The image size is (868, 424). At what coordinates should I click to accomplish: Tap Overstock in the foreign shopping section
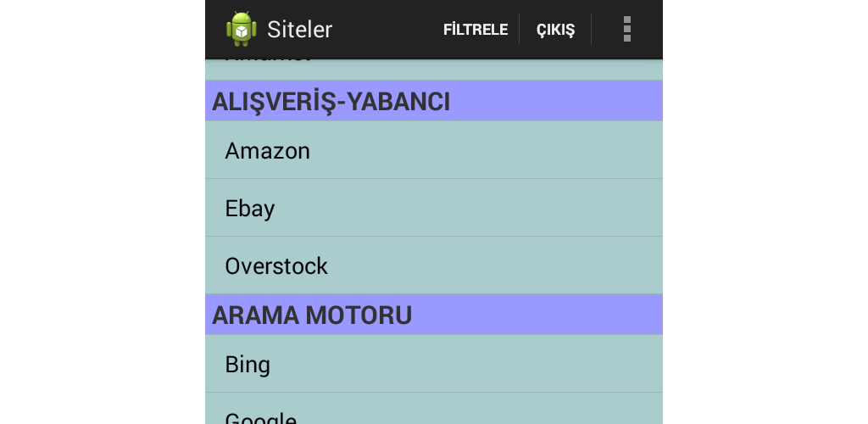click(433, 266)
